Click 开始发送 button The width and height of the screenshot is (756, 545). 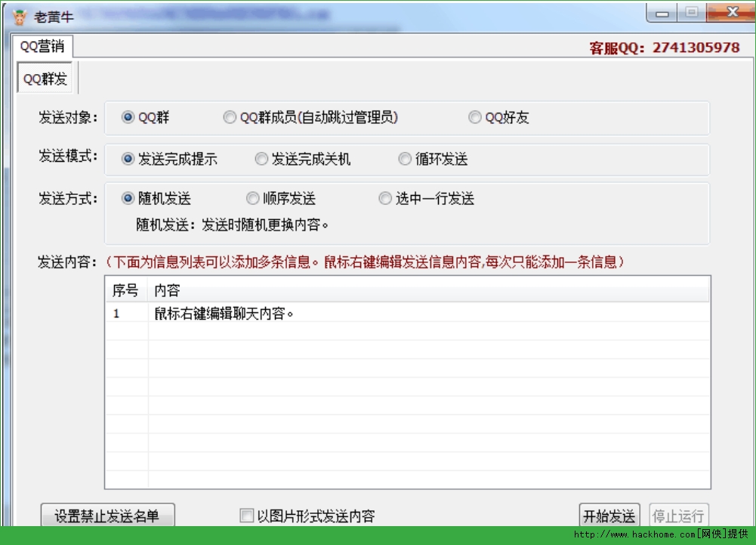point(609,516)
